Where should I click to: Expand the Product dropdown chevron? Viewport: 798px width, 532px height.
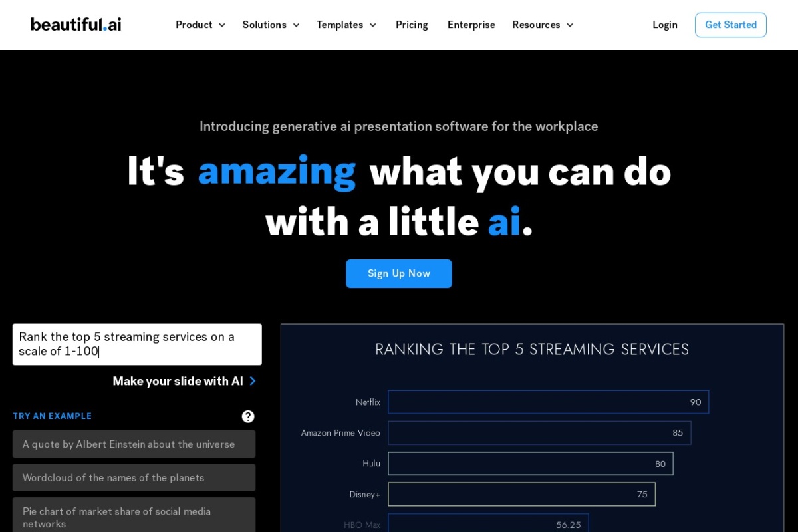pyautogui.click(x=222, y=25)
